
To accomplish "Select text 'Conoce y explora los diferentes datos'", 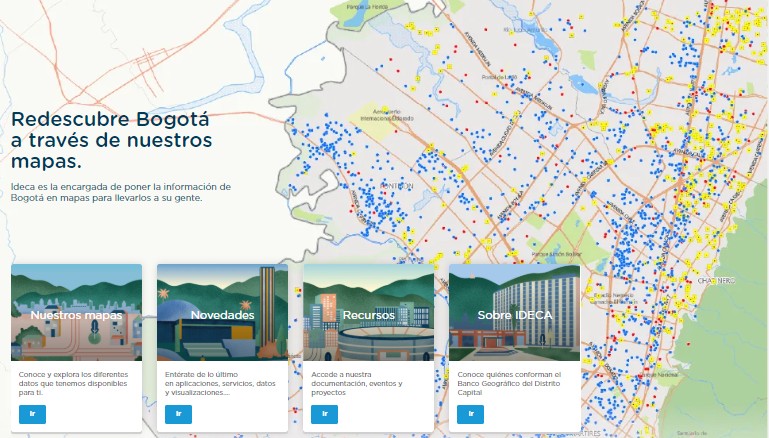I will pos(73,384).
